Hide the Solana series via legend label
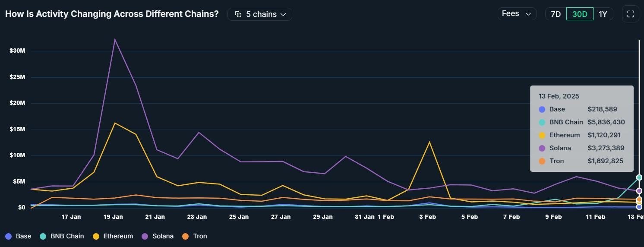The height and width of the screenshot is (247, 644). (x=163, y=236)
